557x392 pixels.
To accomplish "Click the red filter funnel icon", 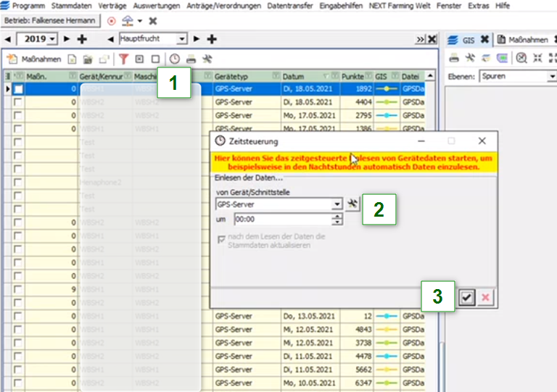I will [x=123, y=59].
